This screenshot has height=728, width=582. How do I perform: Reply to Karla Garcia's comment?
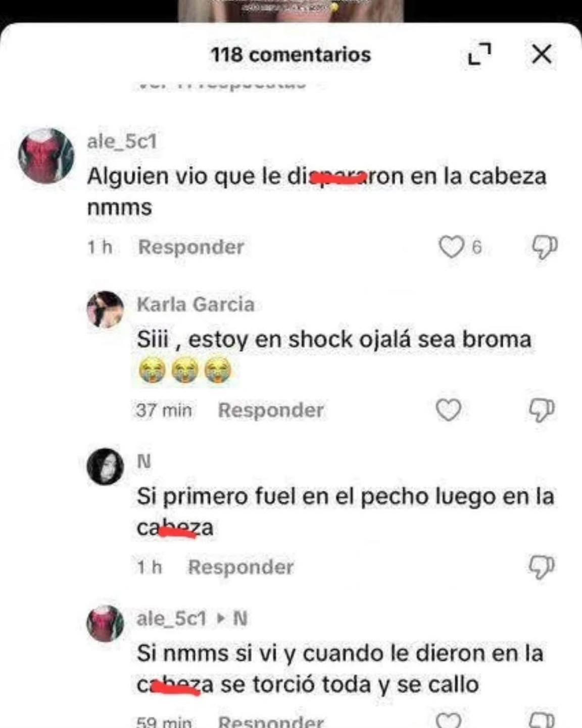270,410
